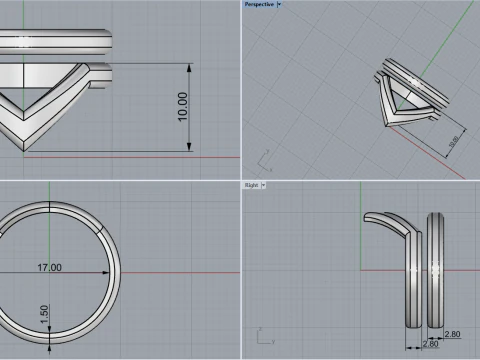Screen dimensions: 480x360
Task: Open the Perspective viewport dropdown arrow
Action: [x=279, y=4]
